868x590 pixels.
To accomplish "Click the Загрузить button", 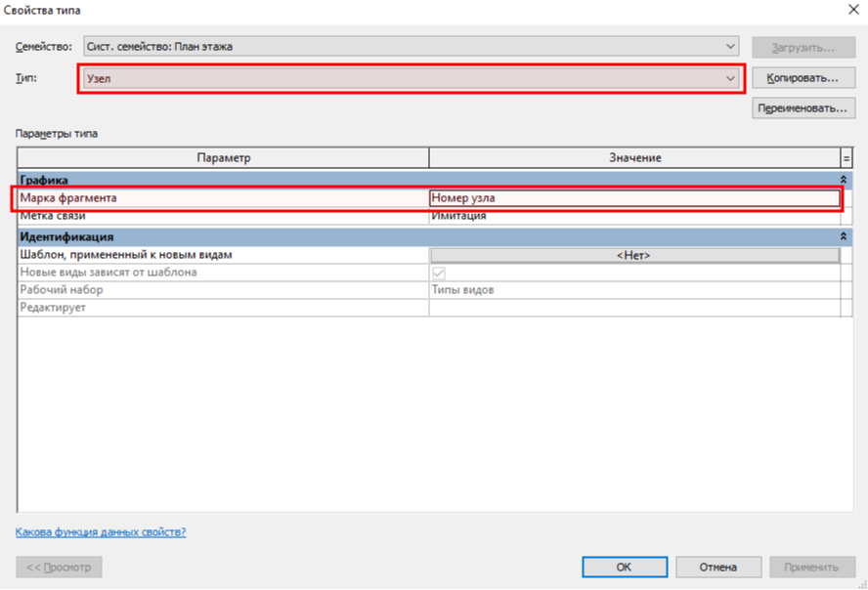I will pos(803,46).
